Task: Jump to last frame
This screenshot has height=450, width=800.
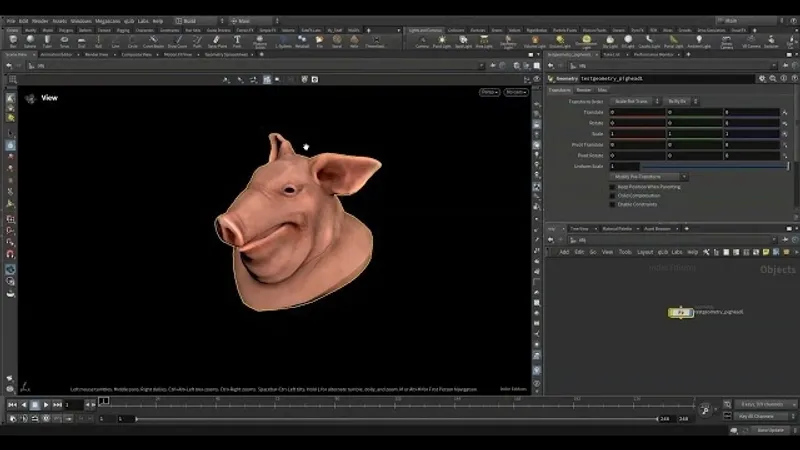Action: pyautogui.click(x=57, y=405)
